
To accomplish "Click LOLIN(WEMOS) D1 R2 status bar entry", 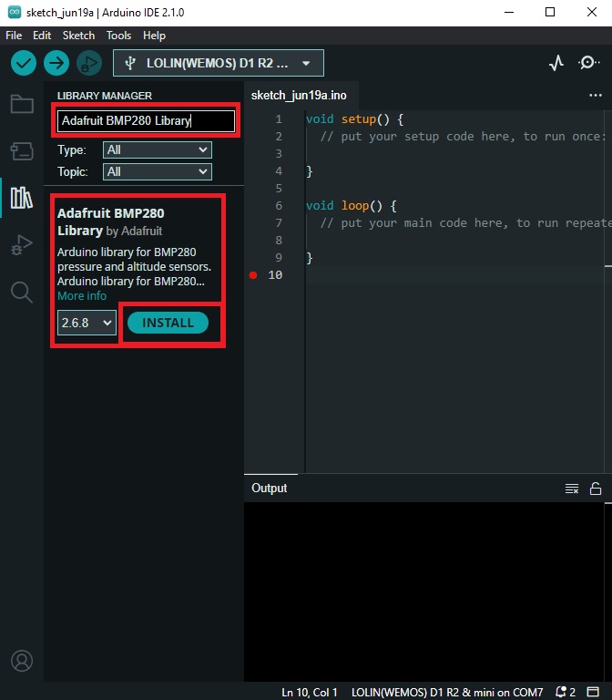I will click(447, 693).
